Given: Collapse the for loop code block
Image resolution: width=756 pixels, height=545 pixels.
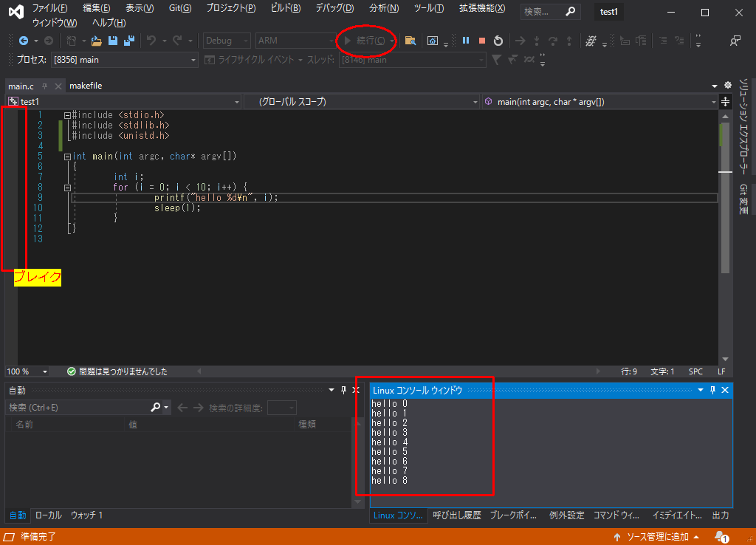Looking at the screenshot, I should coord(67,188).
